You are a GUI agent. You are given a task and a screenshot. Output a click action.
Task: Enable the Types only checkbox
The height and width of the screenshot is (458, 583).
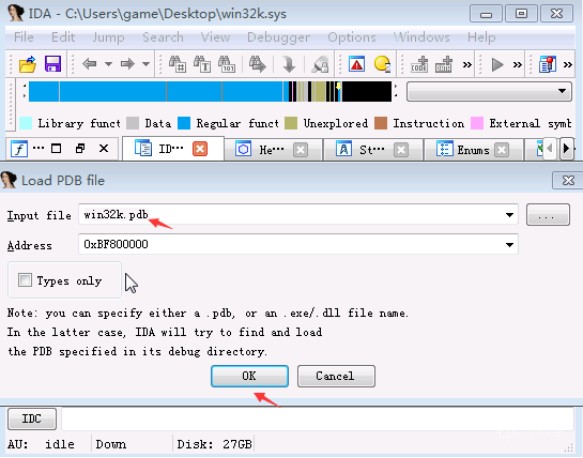click(x=25, y=280)
